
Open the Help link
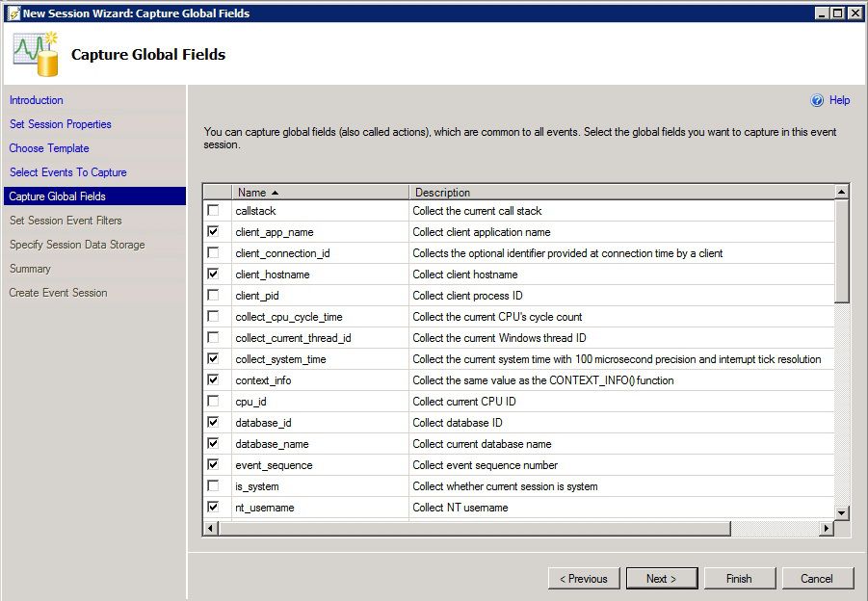[x=839, y=100]
